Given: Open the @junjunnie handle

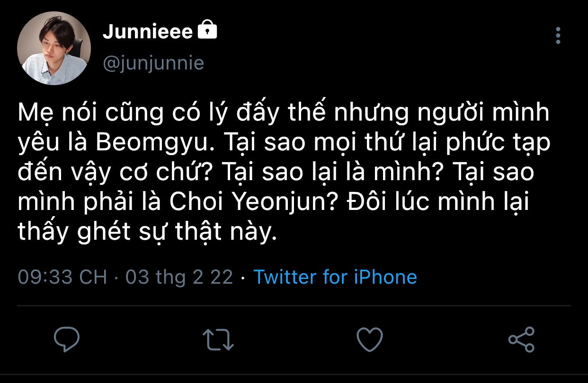Looking at the screenshot, I should tap(153, 63).
